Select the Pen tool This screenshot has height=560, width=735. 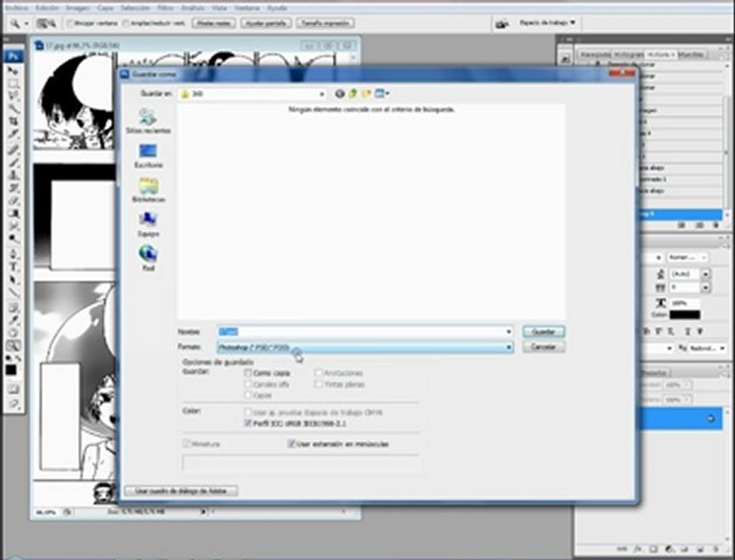pyautogui.click(x=13, y=254)
